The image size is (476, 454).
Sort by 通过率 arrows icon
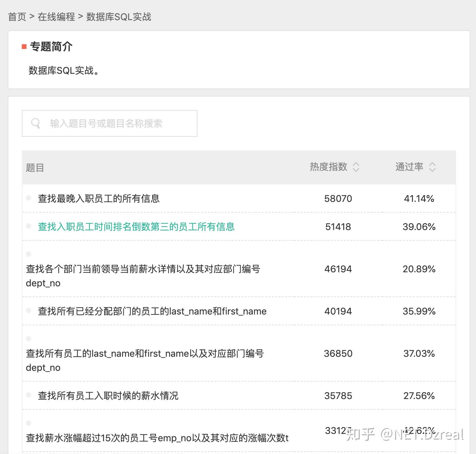click(432, 167)
